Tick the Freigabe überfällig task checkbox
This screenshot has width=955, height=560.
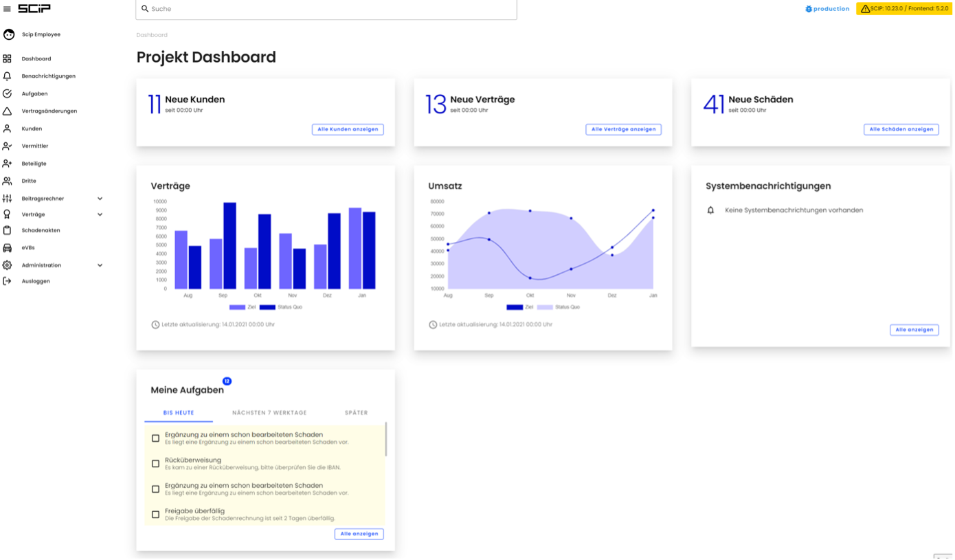point(155,515)
